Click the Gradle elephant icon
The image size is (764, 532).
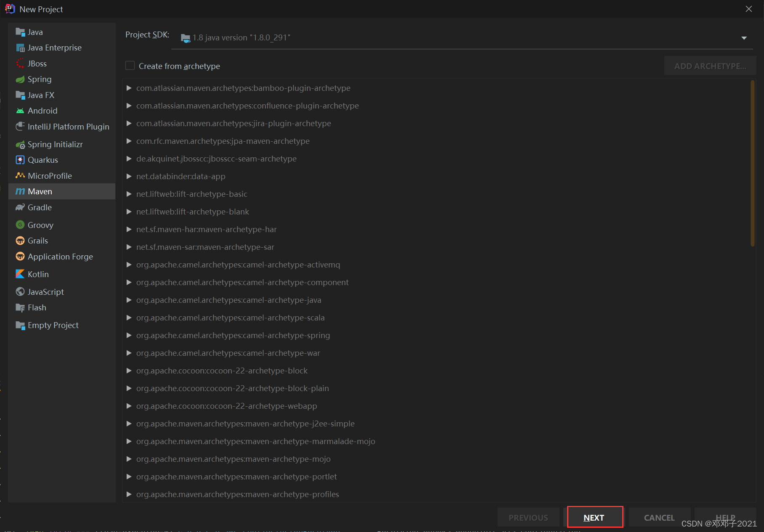20,207
